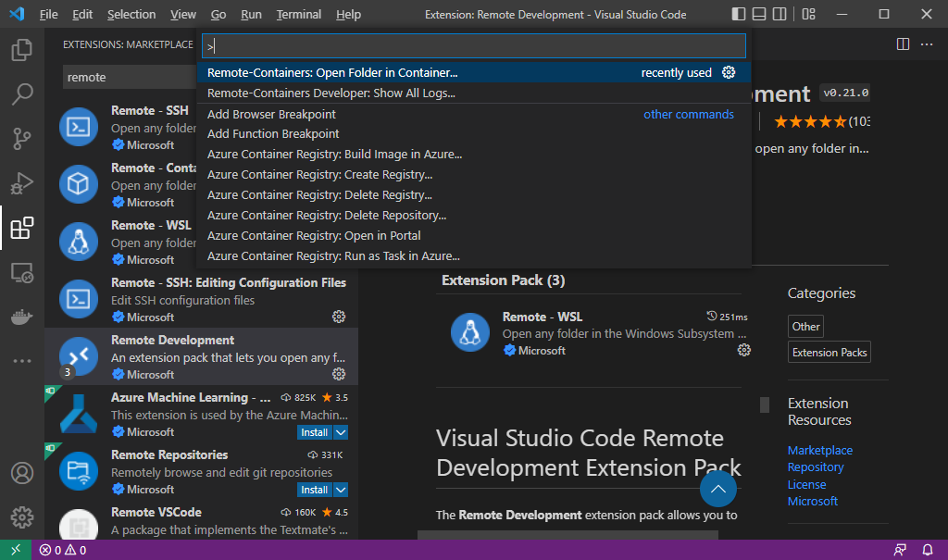The image size is (948, 560).
Task: Open the File menu
Action: coord(48,14)
